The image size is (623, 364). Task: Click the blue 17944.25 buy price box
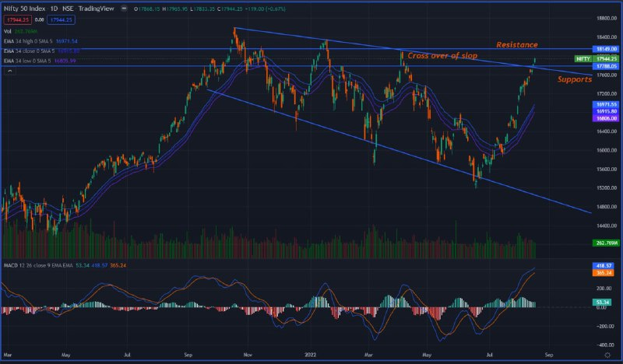tap(61, 19)
